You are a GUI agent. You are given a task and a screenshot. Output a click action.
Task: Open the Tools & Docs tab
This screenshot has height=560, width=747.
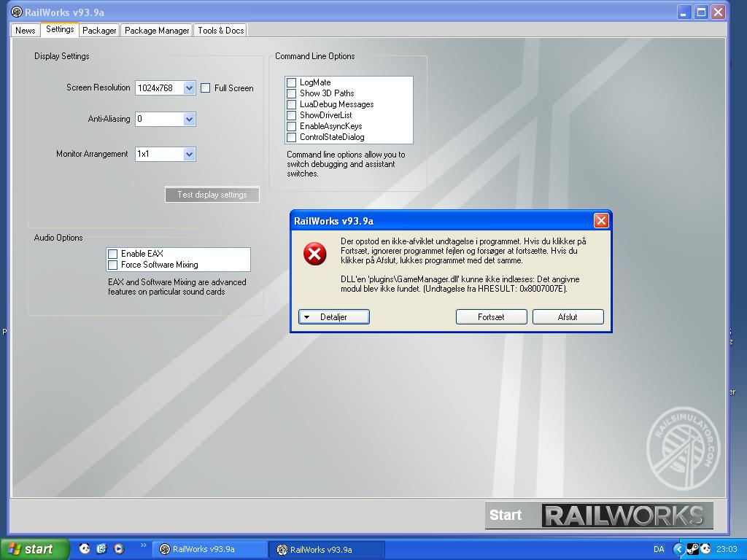(220, 31)
